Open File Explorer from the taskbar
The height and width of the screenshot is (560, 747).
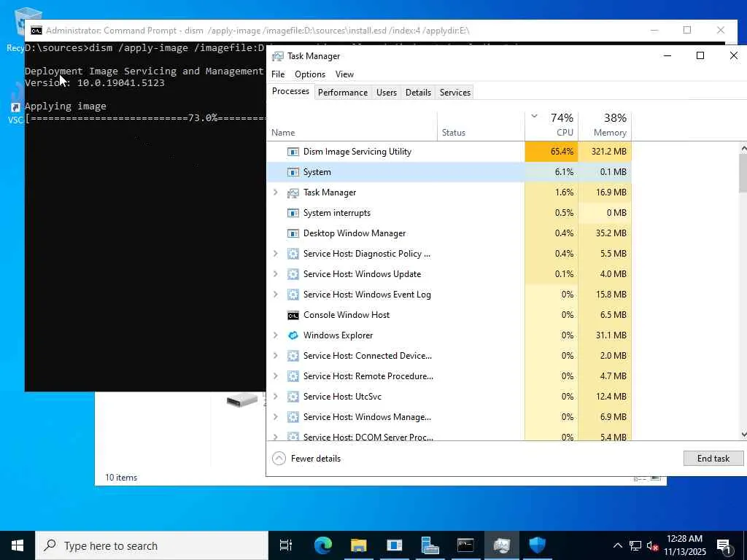click(x=359, y=545)
